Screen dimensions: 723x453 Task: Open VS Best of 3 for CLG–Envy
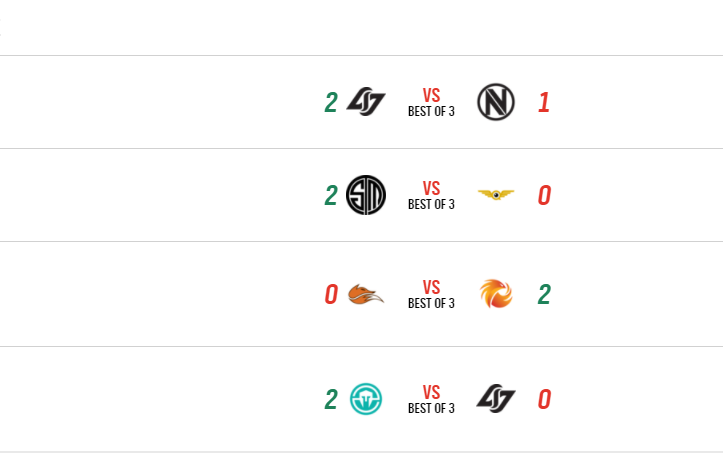click(x=431, y=102)
